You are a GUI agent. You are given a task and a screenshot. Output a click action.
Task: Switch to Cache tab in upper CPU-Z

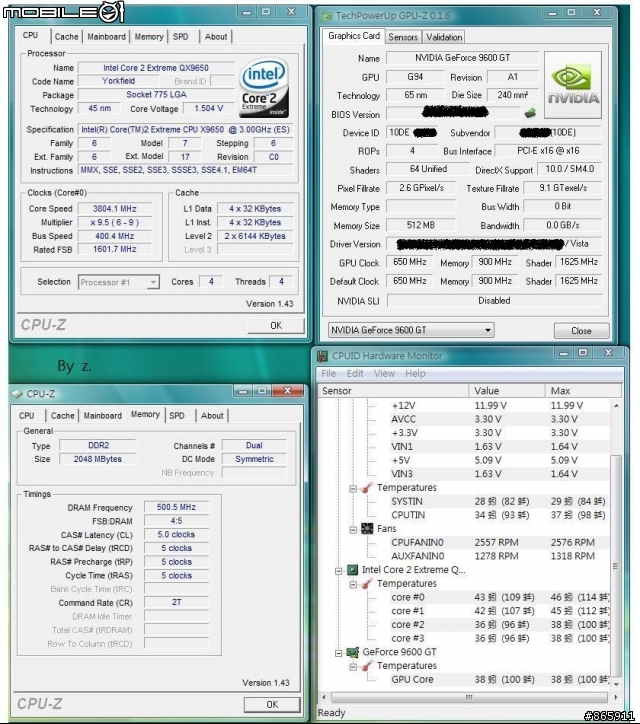(66, 36)
